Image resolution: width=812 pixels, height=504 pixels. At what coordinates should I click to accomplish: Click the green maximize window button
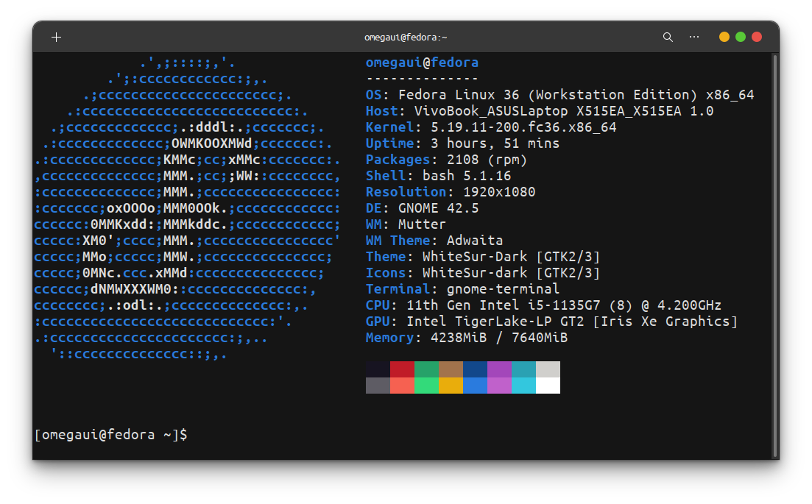pos(741,37)
